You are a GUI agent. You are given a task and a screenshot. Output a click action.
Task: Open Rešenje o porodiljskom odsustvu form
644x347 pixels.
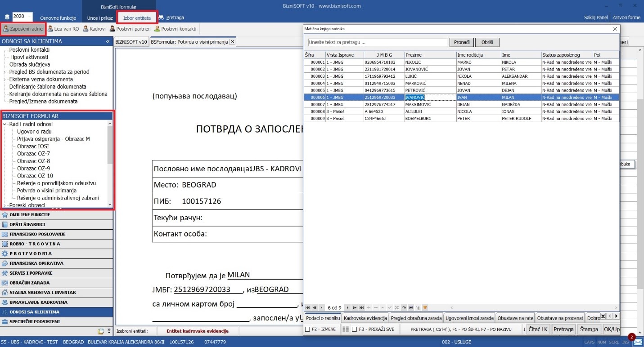[56, 183]
